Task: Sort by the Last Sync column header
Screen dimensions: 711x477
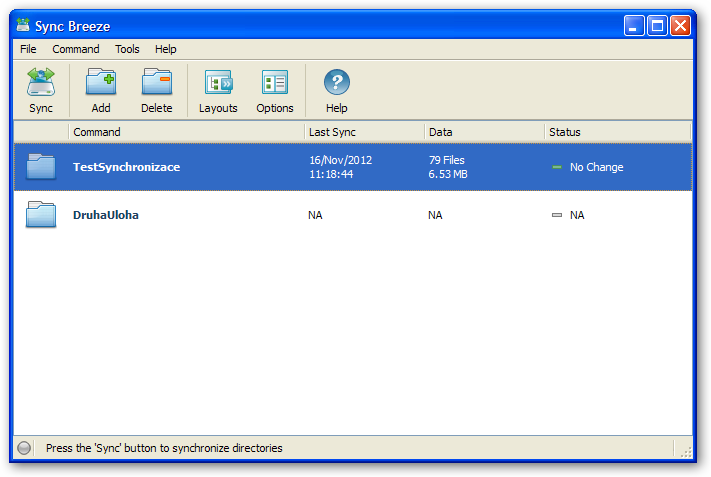Action: 365,132
